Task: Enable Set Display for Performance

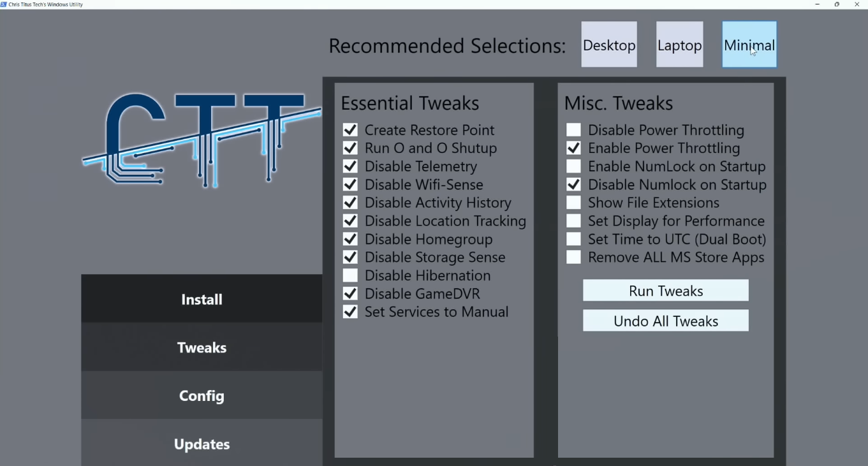Action: tap(573, 221)
